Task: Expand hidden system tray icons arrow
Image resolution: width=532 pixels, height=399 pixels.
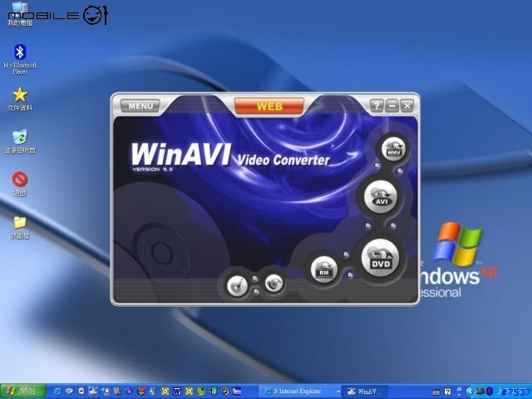Action: [x=469, y=392]
